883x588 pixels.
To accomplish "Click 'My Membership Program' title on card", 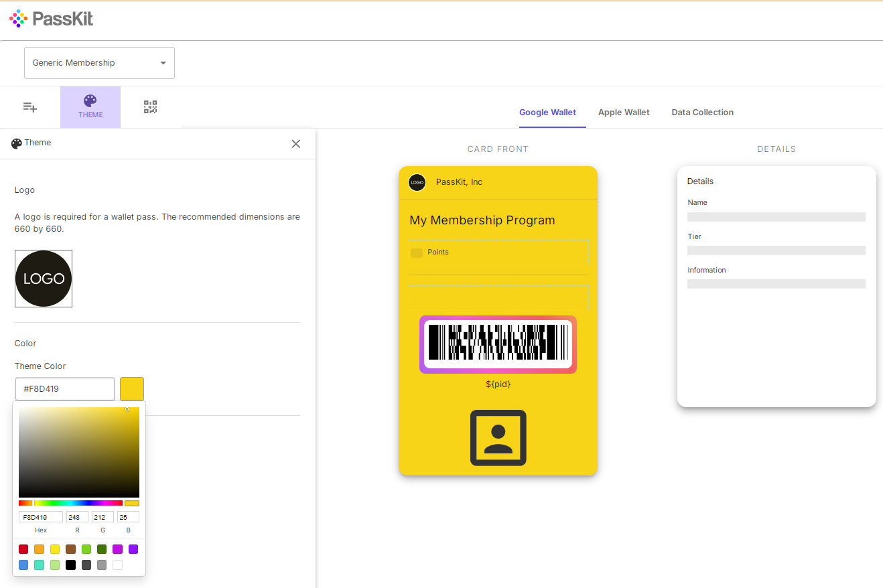I will coord(482,220).
